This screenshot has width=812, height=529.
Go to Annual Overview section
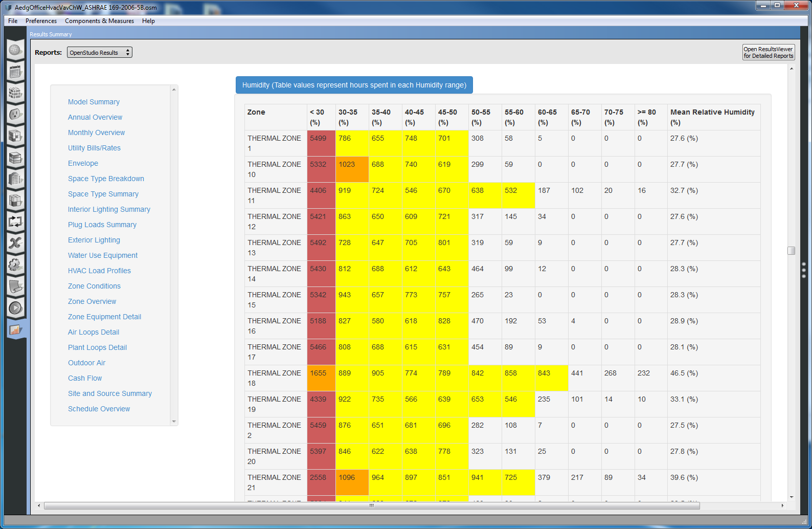pos(95,117)
